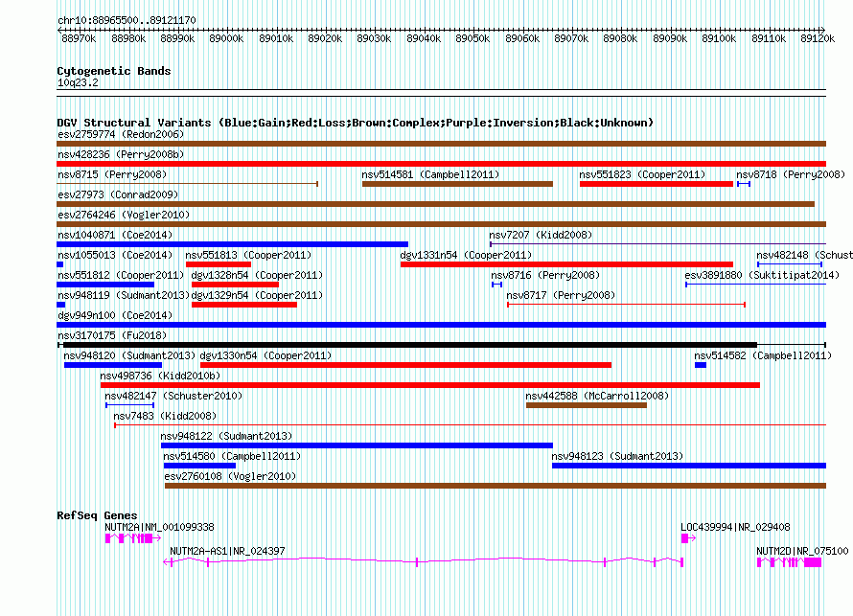Select the brown nsv442588 bar
853x616 pixels.
[x=587, y=405]
